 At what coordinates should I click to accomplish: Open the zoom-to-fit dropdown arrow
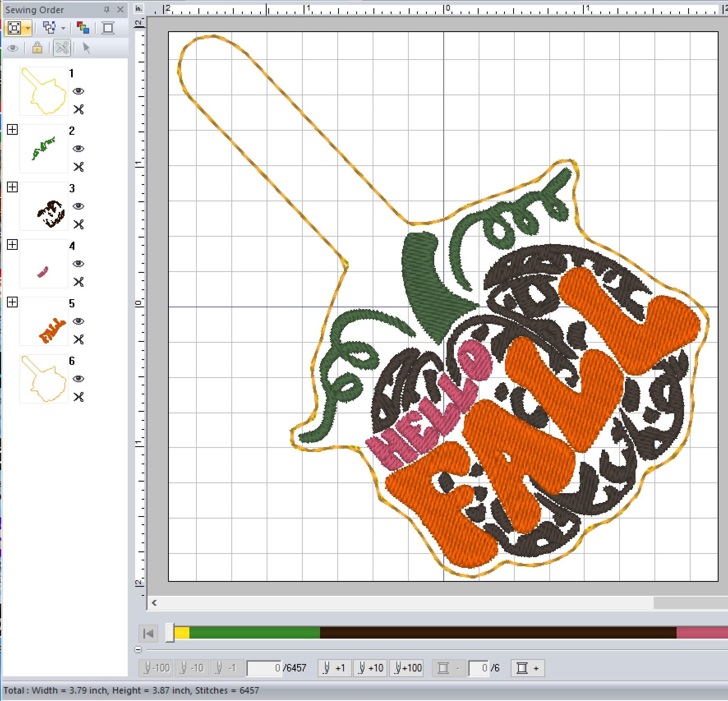pos(28,28)
